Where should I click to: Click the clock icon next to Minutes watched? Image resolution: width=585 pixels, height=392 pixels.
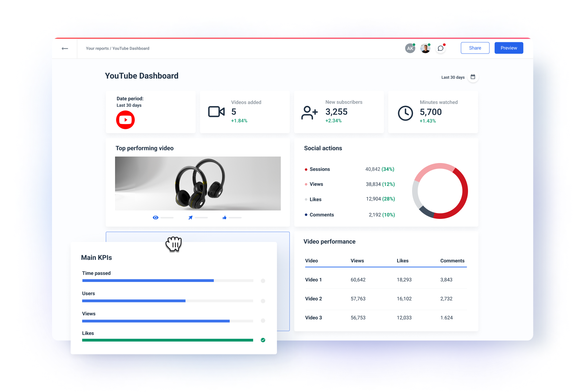[405, 113]
